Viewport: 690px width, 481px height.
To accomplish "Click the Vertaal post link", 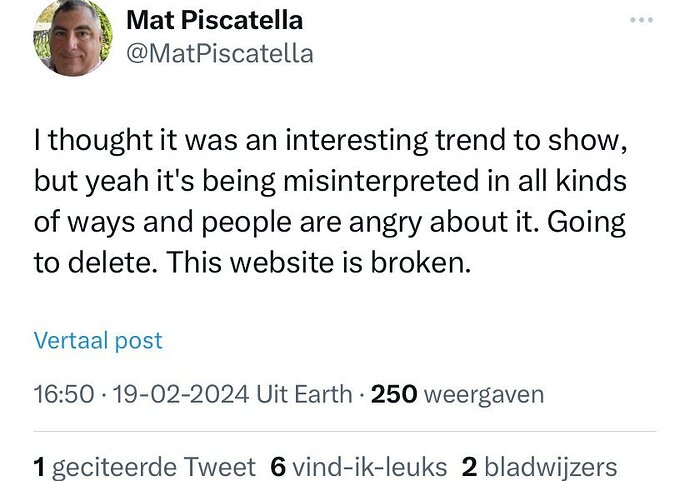I will coord(98,340).
